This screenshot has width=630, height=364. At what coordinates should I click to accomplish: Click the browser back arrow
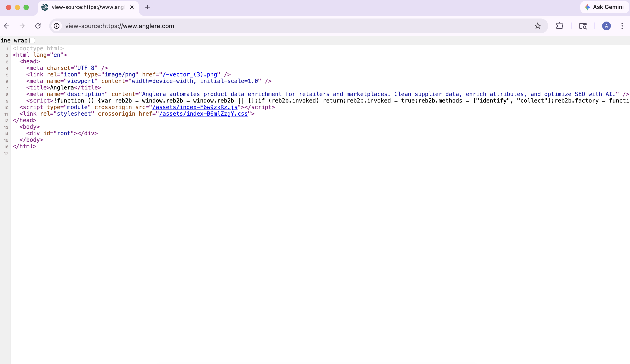7,26
